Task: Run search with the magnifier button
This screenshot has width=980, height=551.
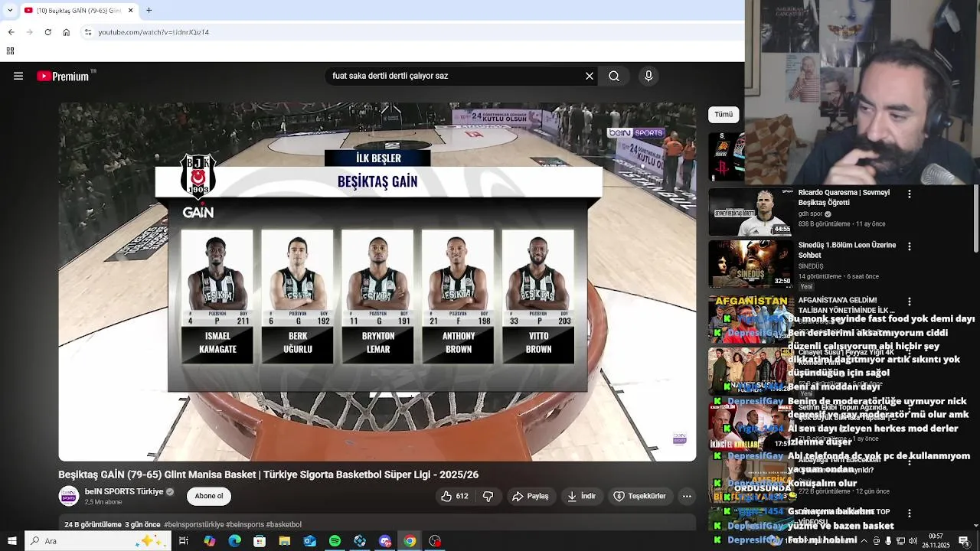Action: [x=614, y=76]
